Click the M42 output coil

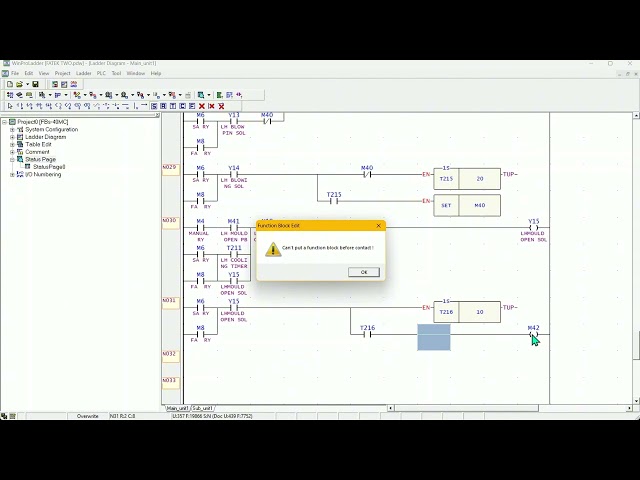click(x=533, y=332)
